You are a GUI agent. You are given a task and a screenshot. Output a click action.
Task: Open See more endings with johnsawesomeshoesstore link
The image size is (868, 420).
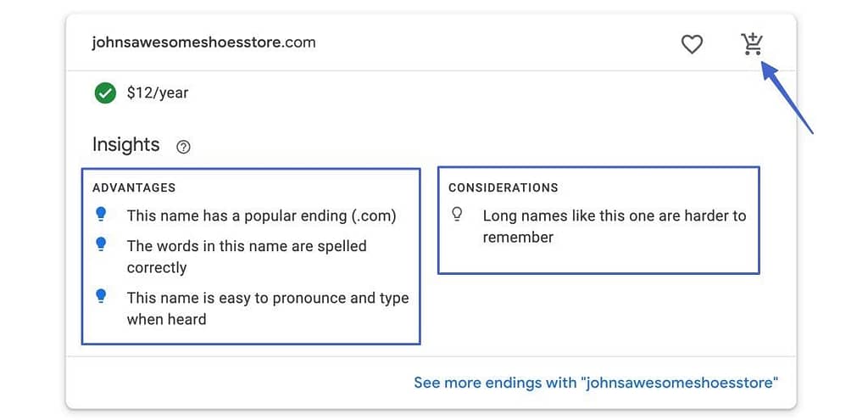[596, 383]
